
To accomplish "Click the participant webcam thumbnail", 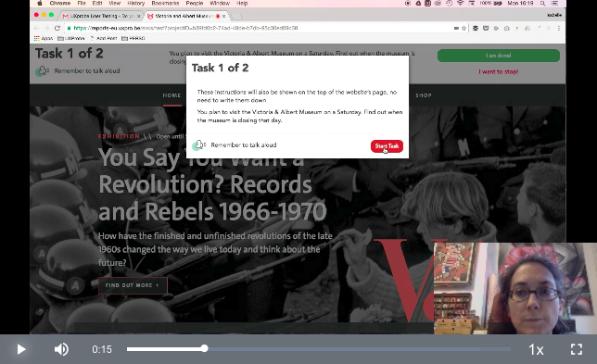I will [515, 288].
